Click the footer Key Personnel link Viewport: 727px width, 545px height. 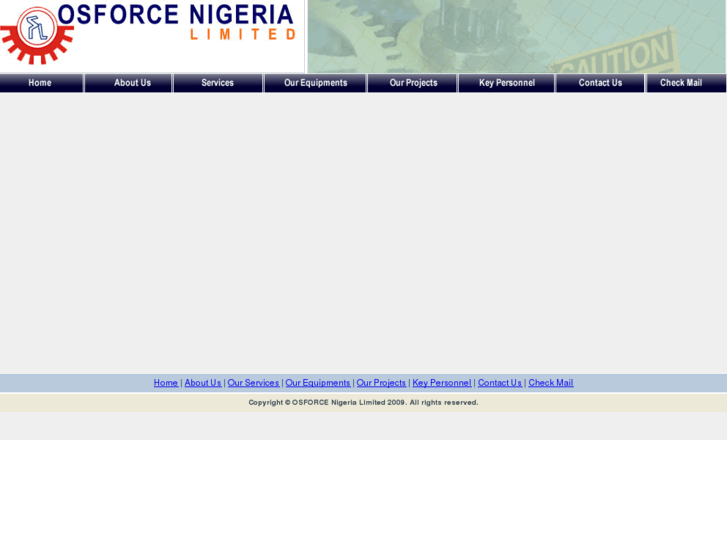coord(442,383)
